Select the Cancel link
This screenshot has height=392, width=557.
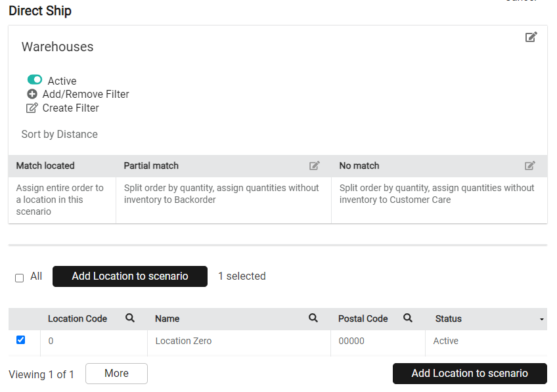[x=521, y=2]
